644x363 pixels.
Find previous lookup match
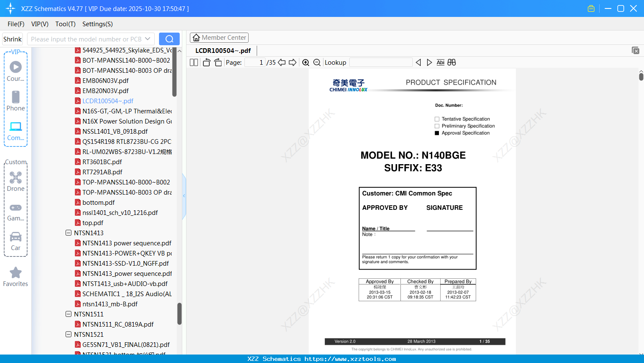[x=418, y=63]
